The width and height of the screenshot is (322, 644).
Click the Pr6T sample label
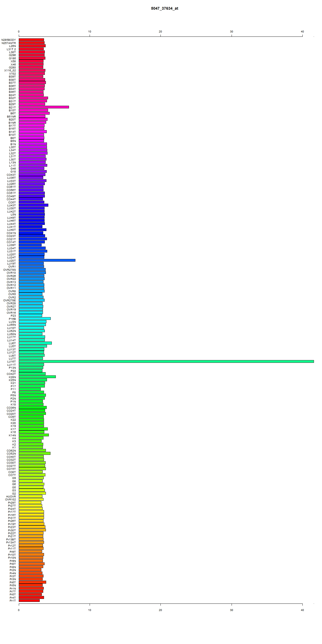pyautogui.click(x=13, y=582)
